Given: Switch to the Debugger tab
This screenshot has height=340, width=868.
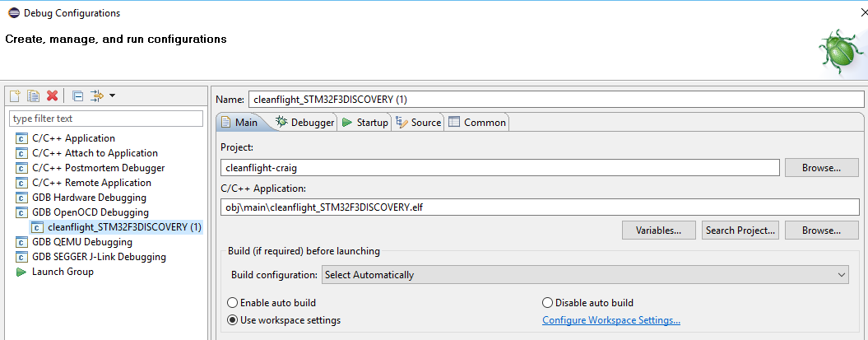Looking at the screenshot, I should pos(305,123).
